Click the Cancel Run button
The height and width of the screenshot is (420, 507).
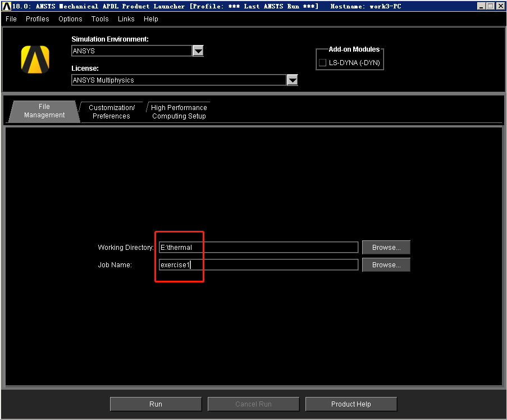coord(254,404)
